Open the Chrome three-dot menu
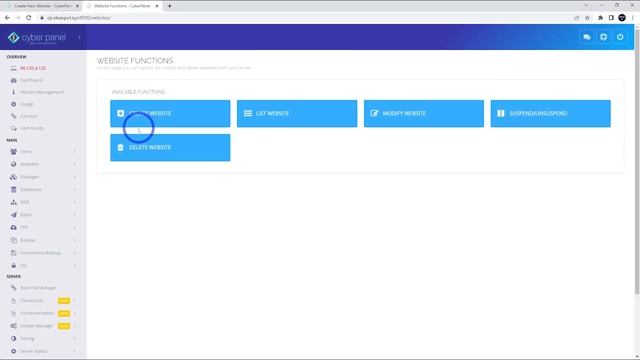The width and height of the screenshot is (640, 360). pos(633,18)
